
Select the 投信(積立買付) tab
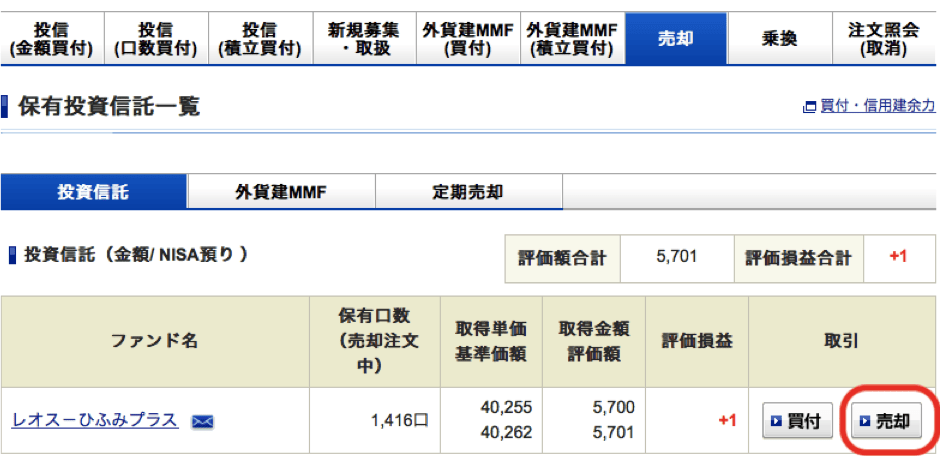tap(259, 39)
